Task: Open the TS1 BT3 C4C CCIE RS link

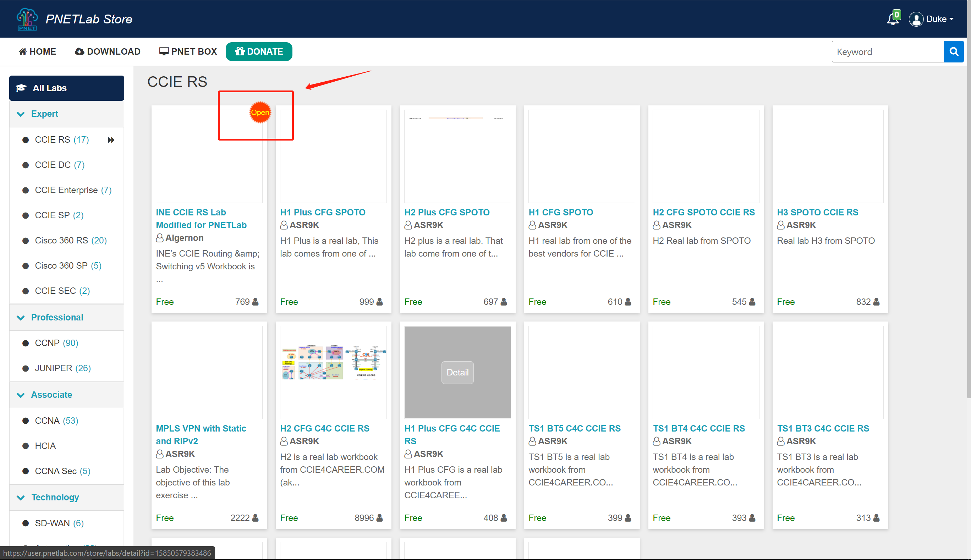Action: point(823,428)
